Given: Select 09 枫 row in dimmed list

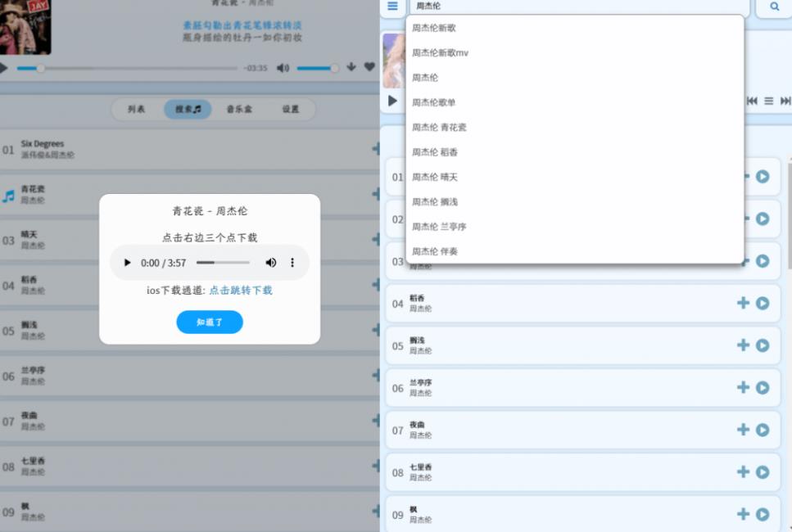Looking at the screenshot, I should click(190, 512).
